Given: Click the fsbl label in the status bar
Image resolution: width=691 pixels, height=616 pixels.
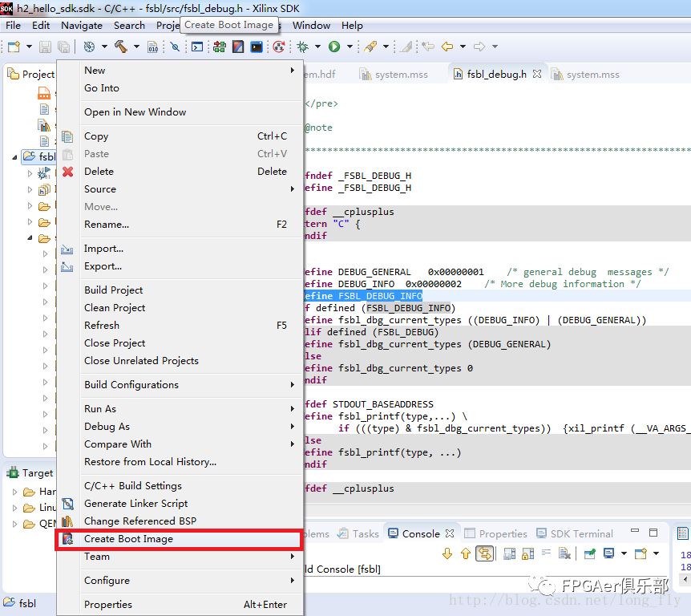Looking at the screenshot, I should [26, 602].
